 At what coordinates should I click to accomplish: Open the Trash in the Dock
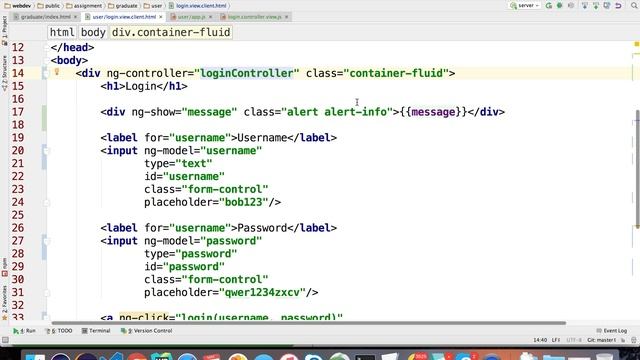point(604,357)
